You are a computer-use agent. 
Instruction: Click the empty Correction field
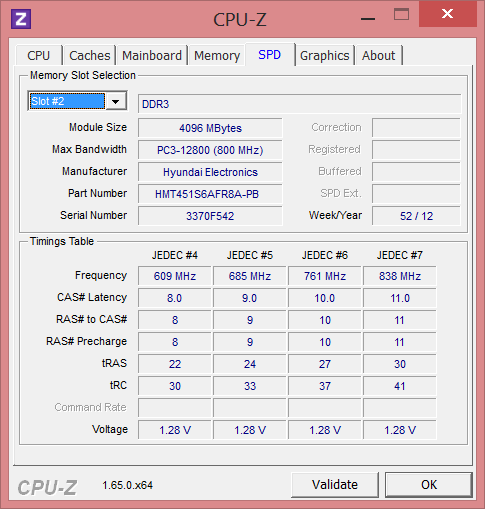pyautogui.click(x=416, y=128)
